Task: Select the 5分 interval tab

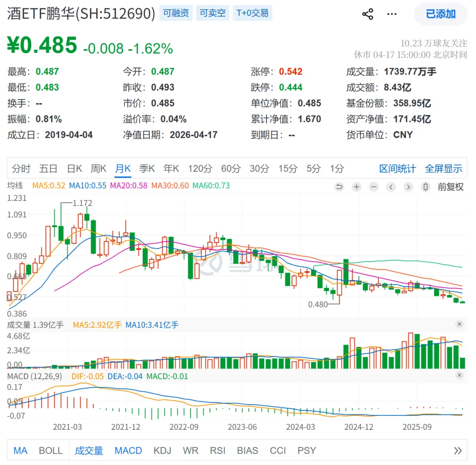Action: click(313, 168)
